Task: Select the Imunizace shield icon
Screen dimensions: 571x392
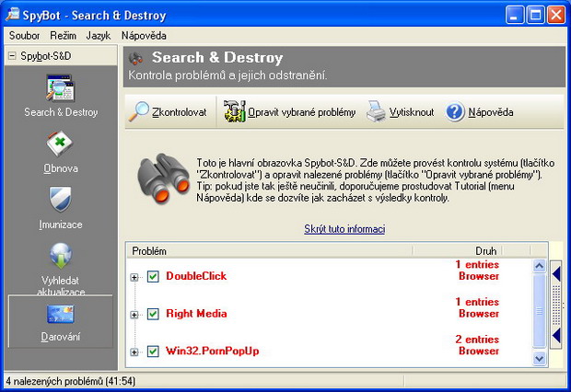Action: click(61, 199)
